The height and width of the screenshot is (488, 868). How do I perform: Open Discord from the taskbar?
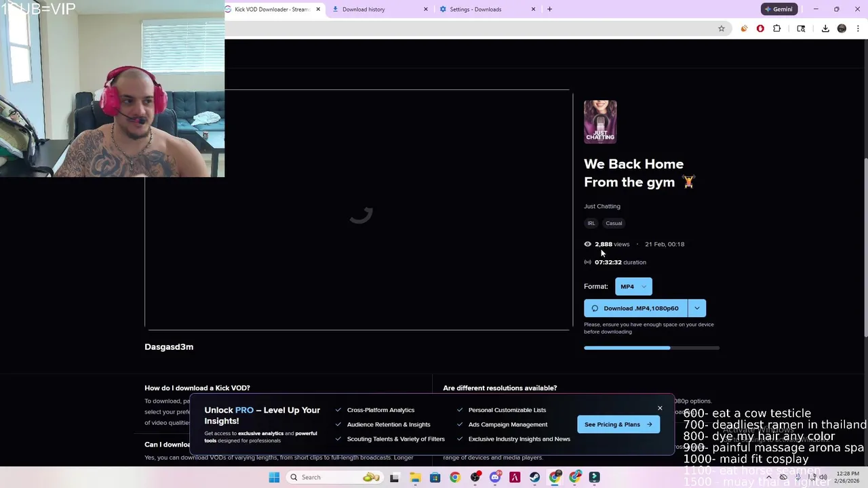pos(495,477)
